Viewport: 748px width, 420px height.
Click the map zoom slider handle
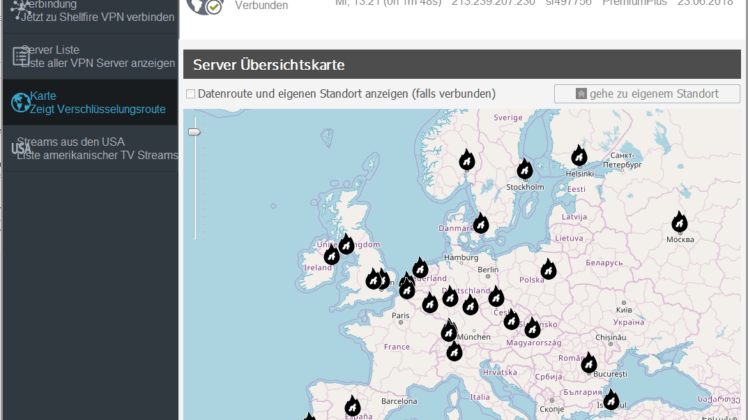(x=194, y=132)
